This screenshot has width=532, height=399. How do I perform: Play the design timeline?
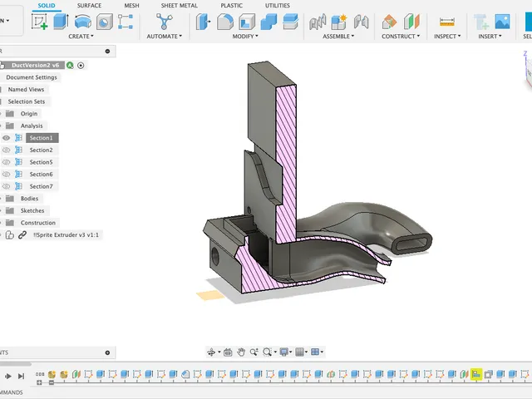[8, 376]
